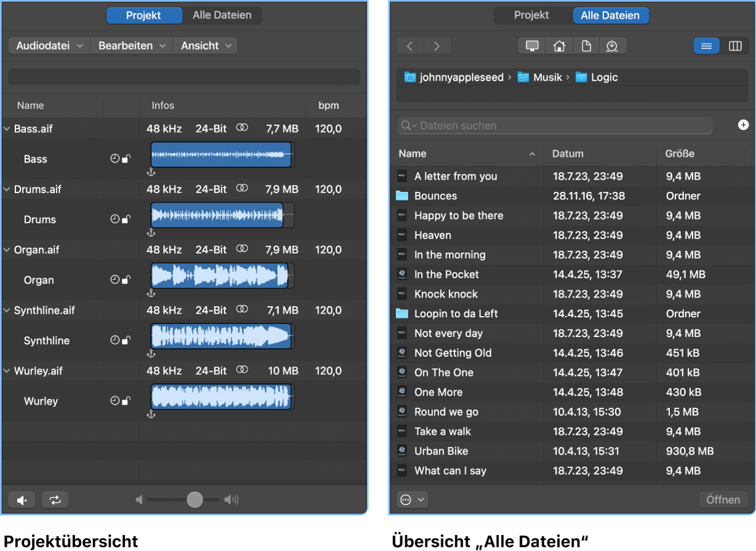Screen dimensions: 756x551
Task: Click the stereo icon for Bass.aif
Action: 242,129
